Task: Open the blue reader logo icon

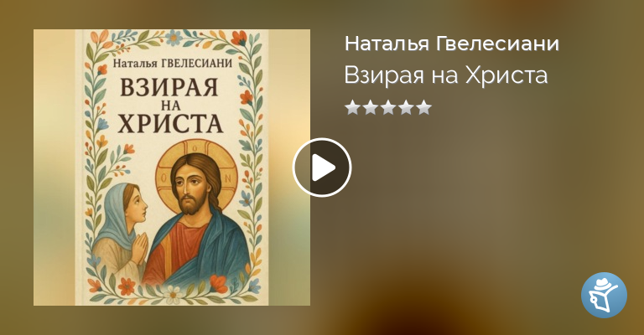Action: pyautogui.click(x=604, y=295)
